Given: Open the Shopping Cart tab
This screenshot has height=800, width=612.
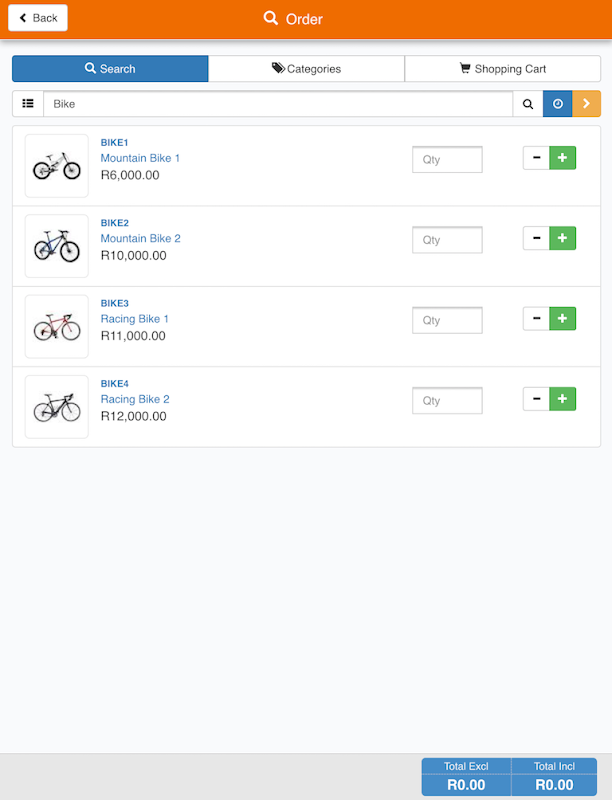Looking at the screenshot, I should click(502, 69).
